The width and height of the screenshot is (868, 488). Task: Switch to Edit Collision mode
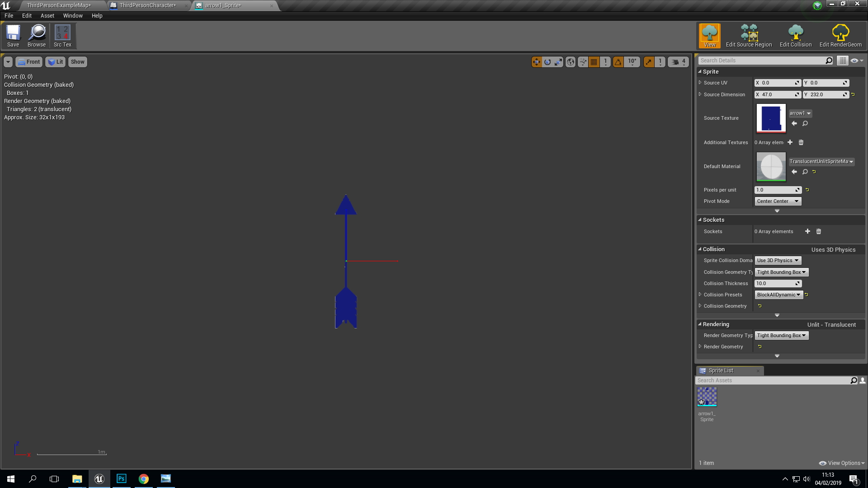pyautogui.click(x=796, y=36)
